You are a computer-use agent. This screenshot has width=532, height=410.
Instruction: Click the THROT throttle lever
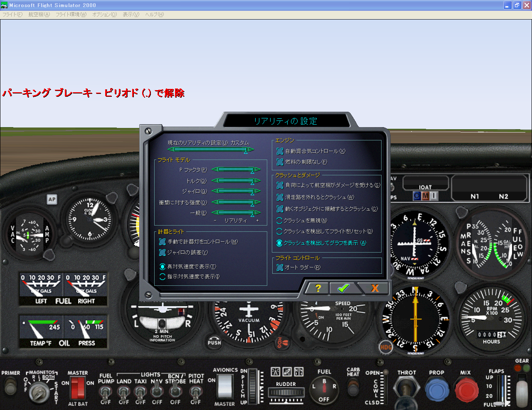tap(406, 390)
